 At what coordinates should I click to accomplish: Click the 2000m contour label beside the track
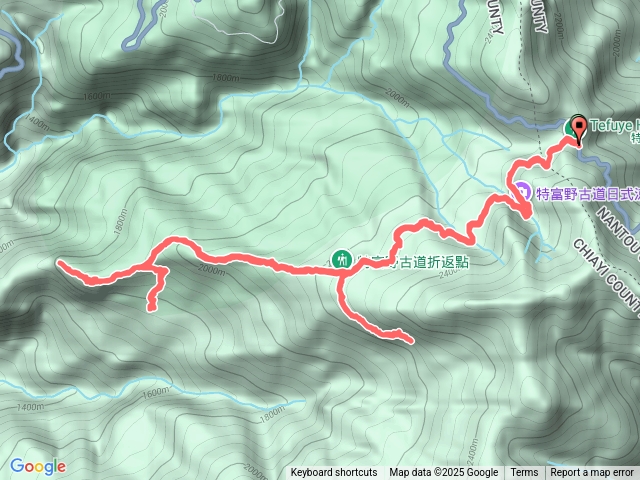pyautogui.click(x=211, y=269)
